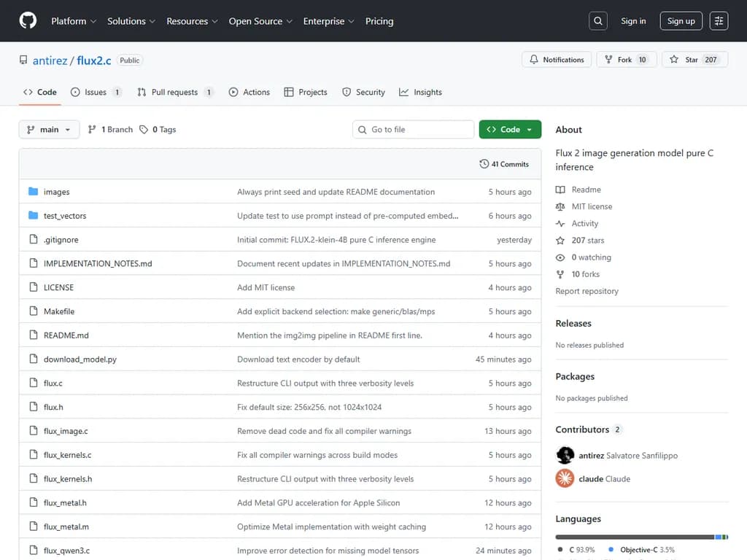Click claude contributor avatar
Screen dimensions: 747x560
click(x=565, y=478)
